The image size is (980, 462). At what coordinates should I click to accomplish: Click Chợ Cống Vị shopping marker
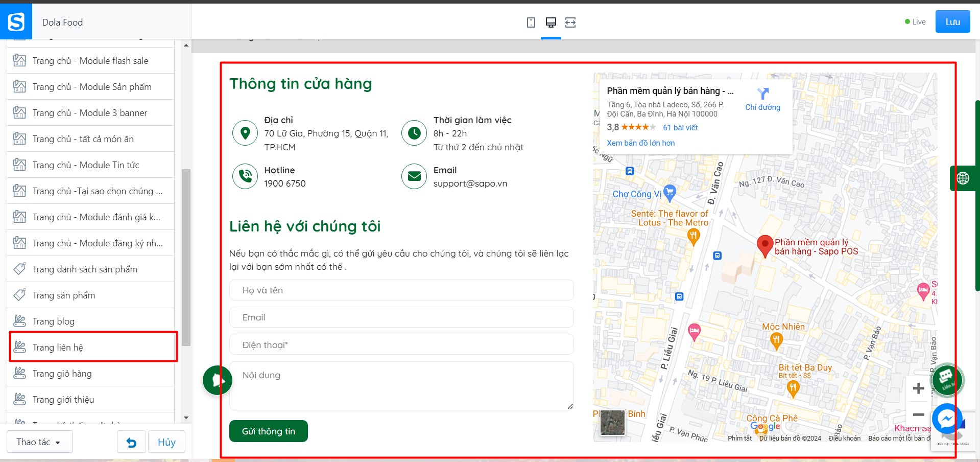coord(670,193)
